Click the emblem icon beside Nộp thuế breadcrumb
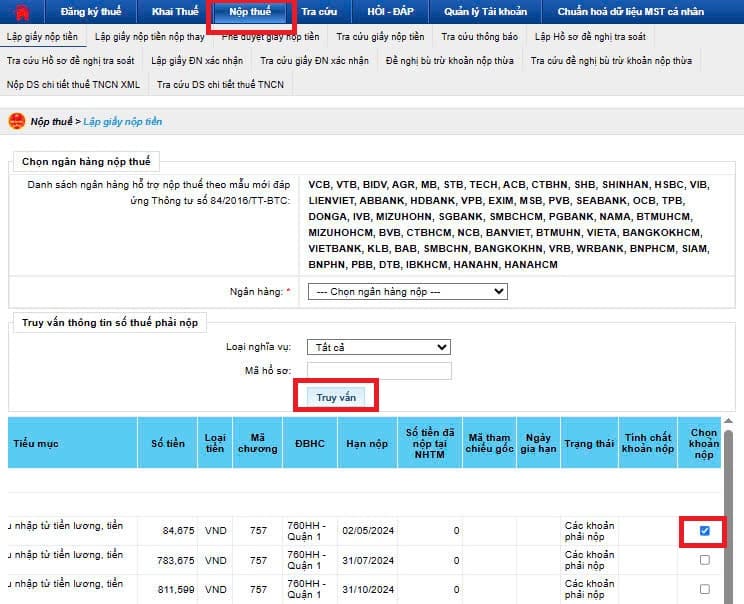This screenshot has width=744, height=604. click(x=17, y=121)
